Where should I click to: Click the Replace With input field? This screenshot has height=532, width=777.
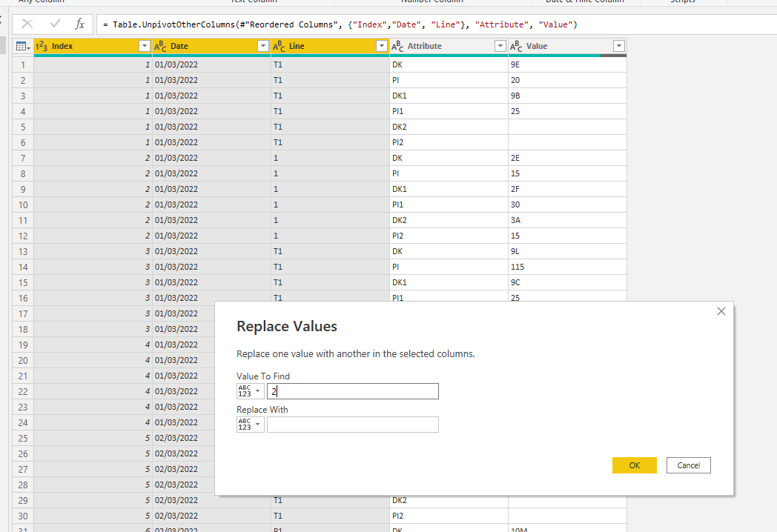point(353,425)
